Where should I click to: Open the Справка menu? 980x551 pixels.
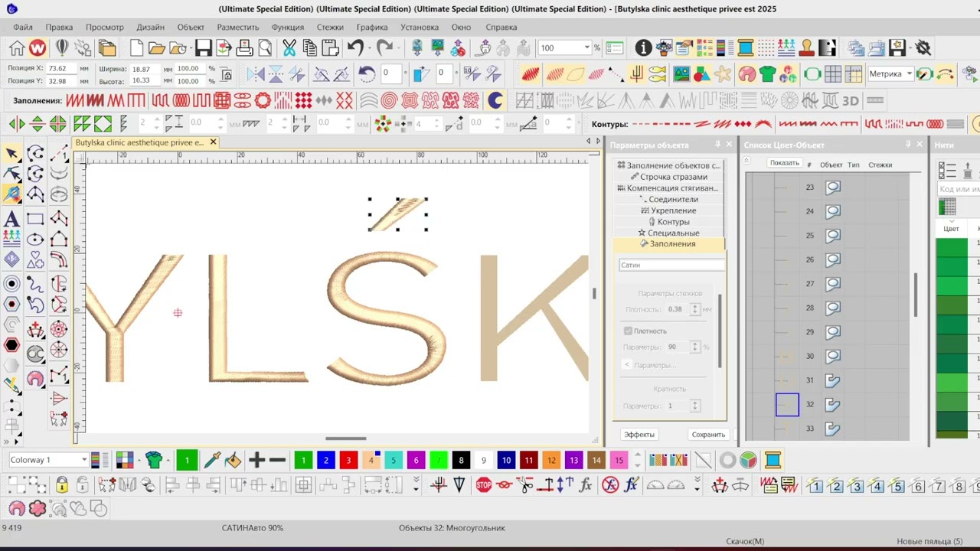[501, 27]
